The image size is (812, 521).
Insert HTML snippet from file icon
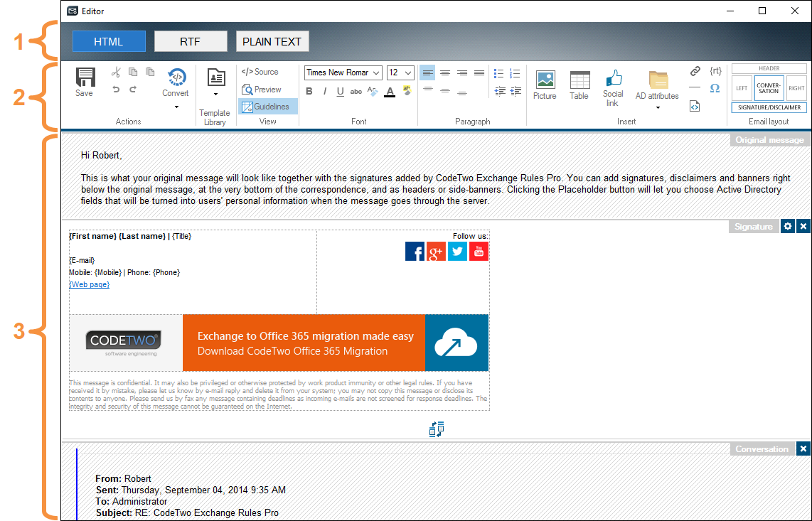695,106
